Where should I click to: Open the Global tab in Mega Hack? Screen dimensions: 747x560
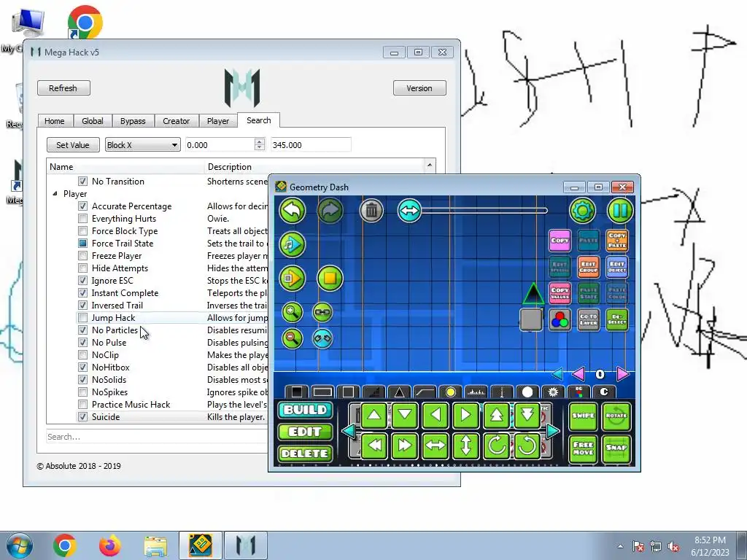tap(93, 121)
